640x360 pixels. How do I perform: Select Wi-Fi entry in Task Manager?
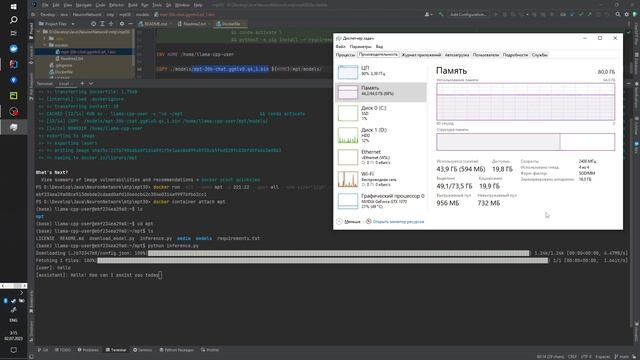coord(381,179)
